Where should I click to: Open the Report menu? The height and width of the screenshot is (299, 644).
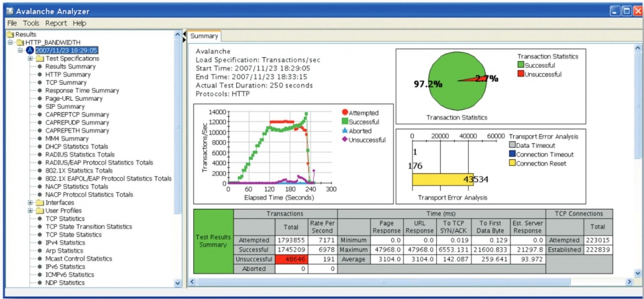point(56,24)
